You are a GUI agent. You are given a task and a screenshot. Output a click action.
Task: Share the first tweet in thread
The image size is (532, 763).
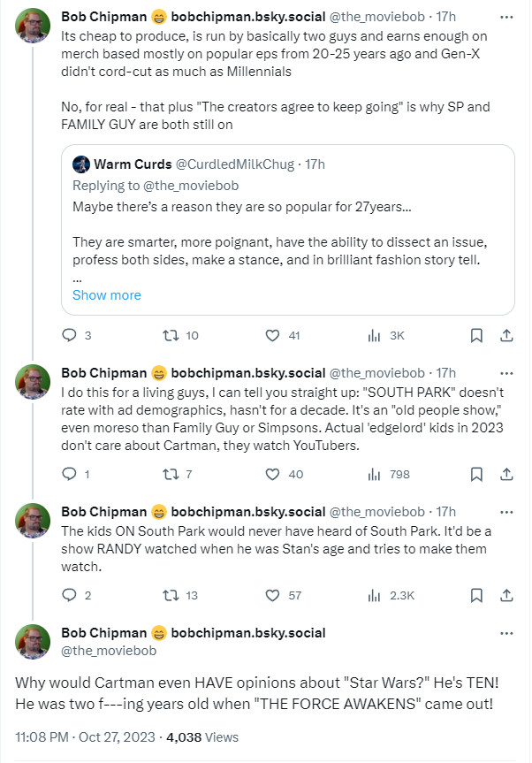506,335
